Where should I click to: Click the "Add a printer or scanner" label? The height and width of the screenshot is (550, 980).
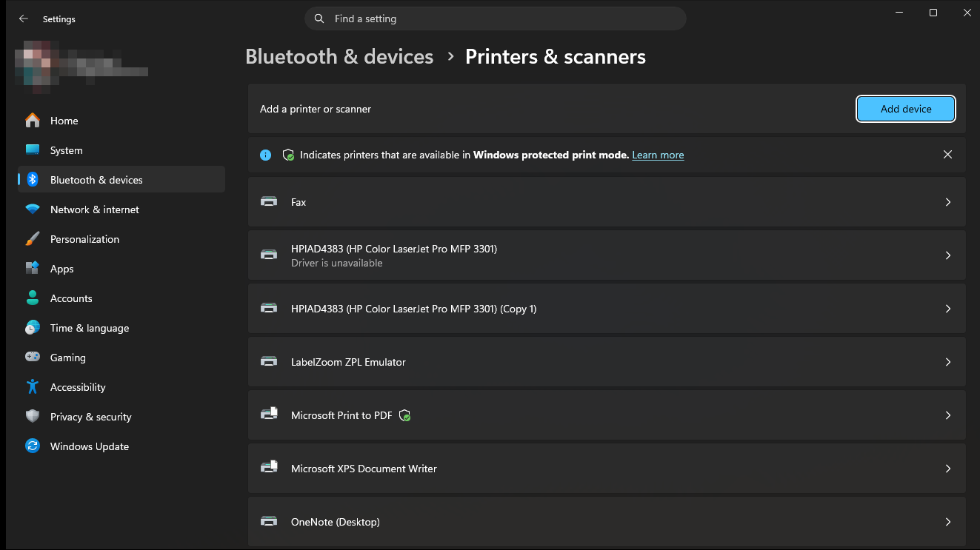(x=316, y=109)
